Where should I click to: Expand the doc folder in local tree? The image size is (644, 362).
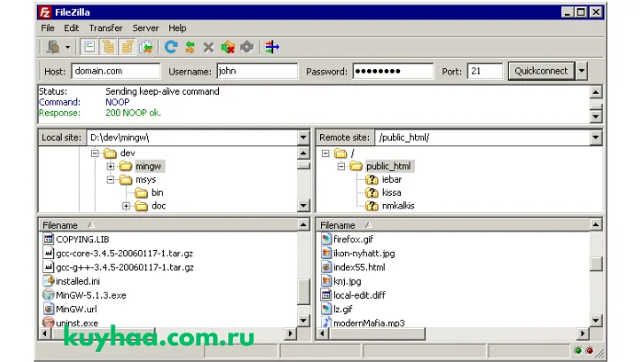pyautogui.click(x=126, y=206)
